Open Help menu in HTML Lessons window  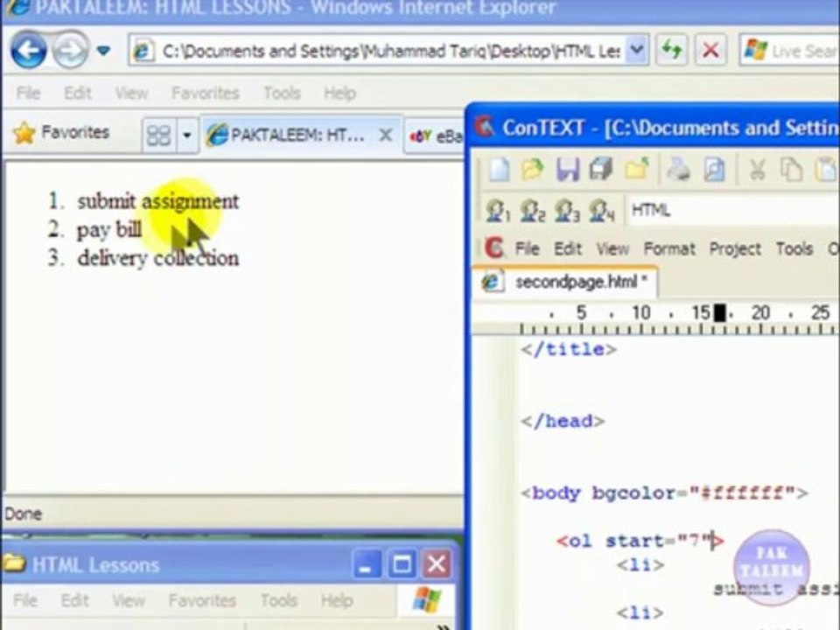[x=336, y=600]
